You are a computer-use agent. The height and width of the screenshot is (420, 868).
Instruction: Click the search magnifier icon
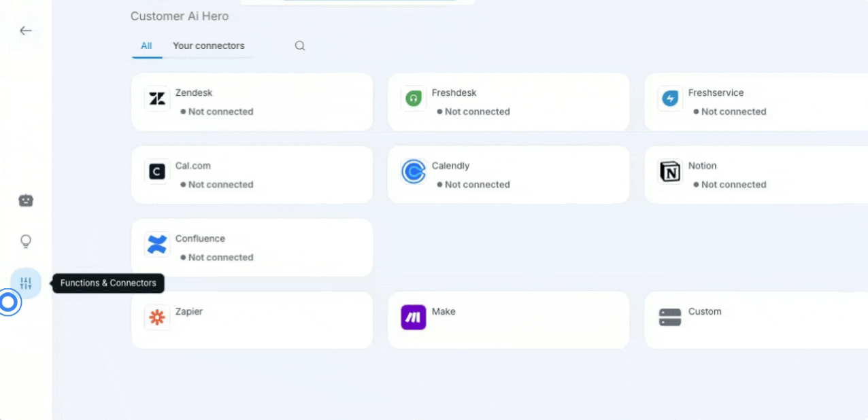pyautogui.click(x=300, y=46)
